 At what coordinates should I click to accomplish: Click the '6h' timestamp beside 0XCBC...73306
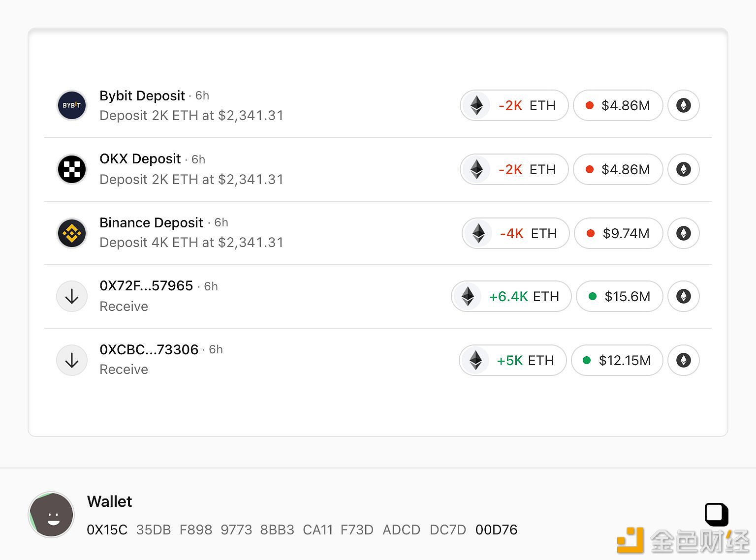[x=216, y=349]
